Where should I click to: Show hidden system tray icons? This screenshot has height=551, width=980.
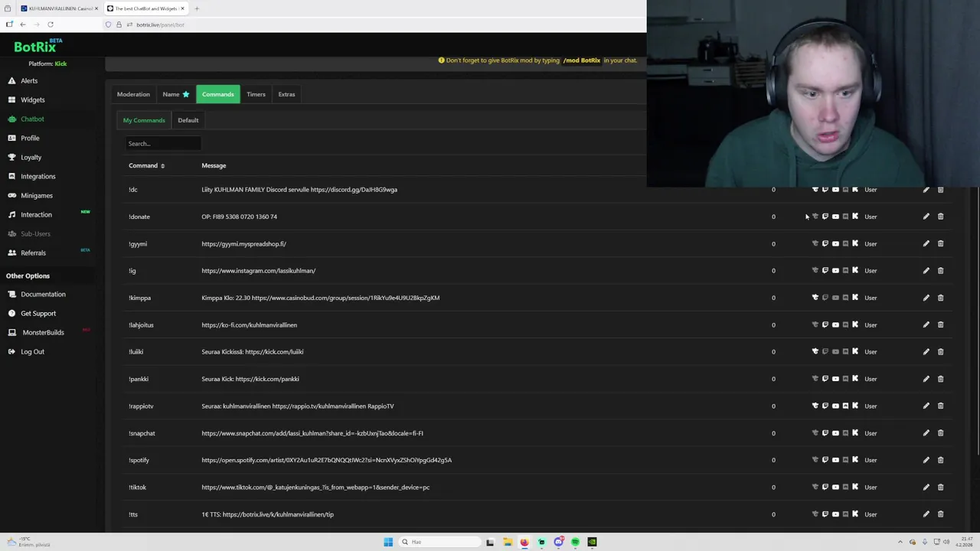point(900,542)
